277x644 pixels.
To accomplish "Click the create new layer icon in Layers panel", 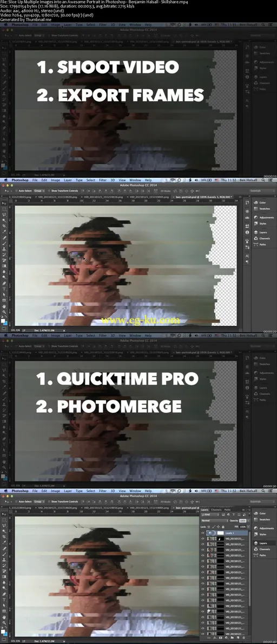I will [x=238, y=638].
